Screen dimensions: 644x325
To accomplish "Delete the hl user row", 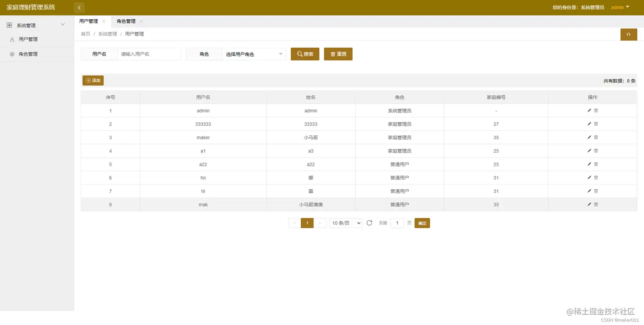I will 596,191.
